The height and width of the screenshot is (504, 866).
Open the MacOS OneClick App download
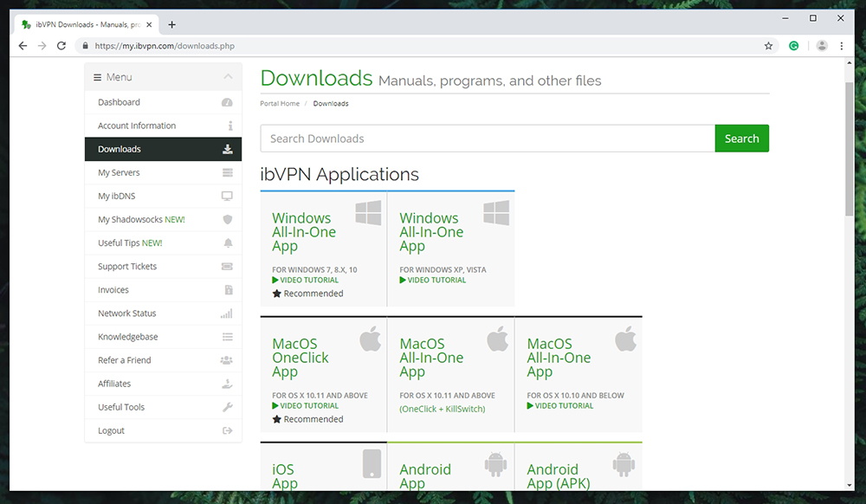(301, 358)
